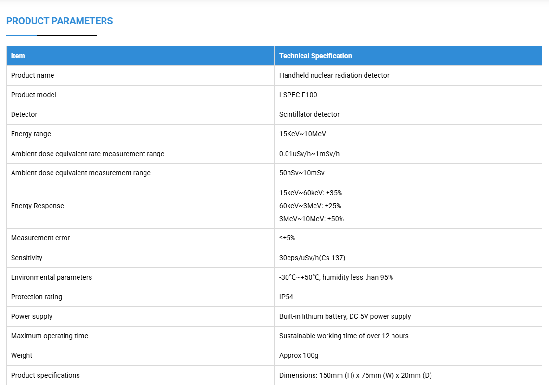Click the 'Product specifications' row label
Image resolution: width=549 pixels, height=392 pixels.
(x=45, y=375)
